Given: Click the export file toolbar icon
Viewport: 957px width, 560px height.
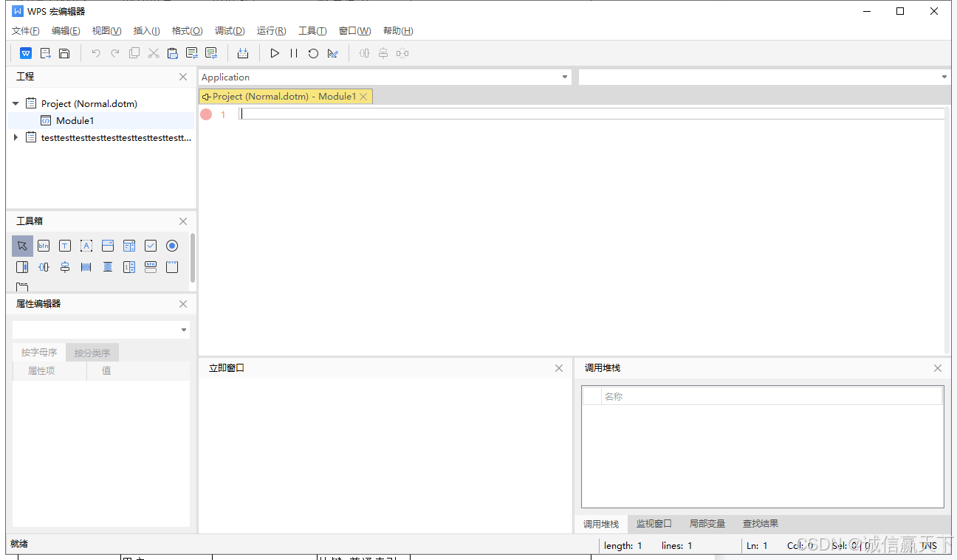Looking at the screenshot, I should [x=45, y=53].
